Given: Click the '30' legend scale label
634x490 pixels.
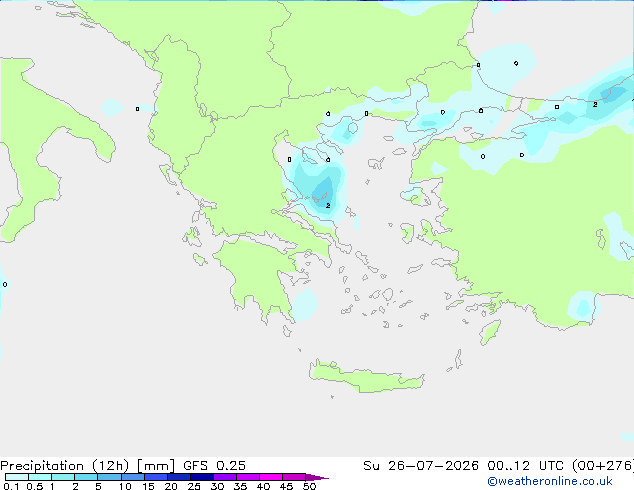Looking at the screenshot, I should click(x=217, y=486).
